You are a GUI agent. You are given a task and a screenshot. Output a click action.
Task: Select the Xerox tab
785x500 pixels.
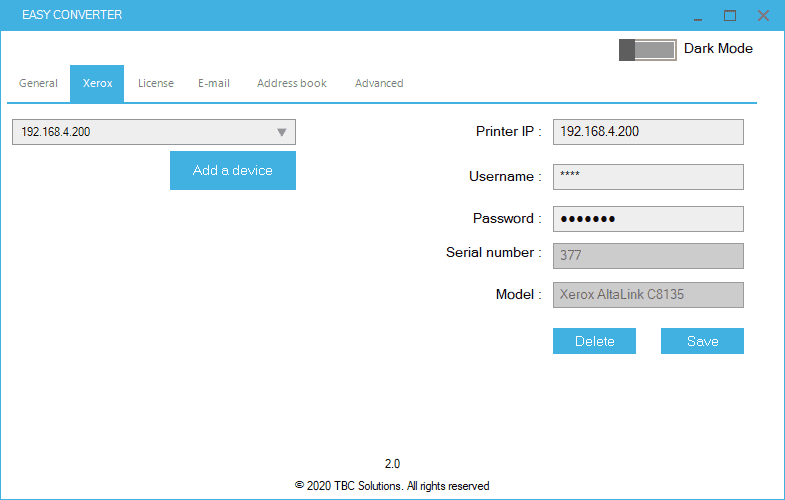(x=97, y=83)
